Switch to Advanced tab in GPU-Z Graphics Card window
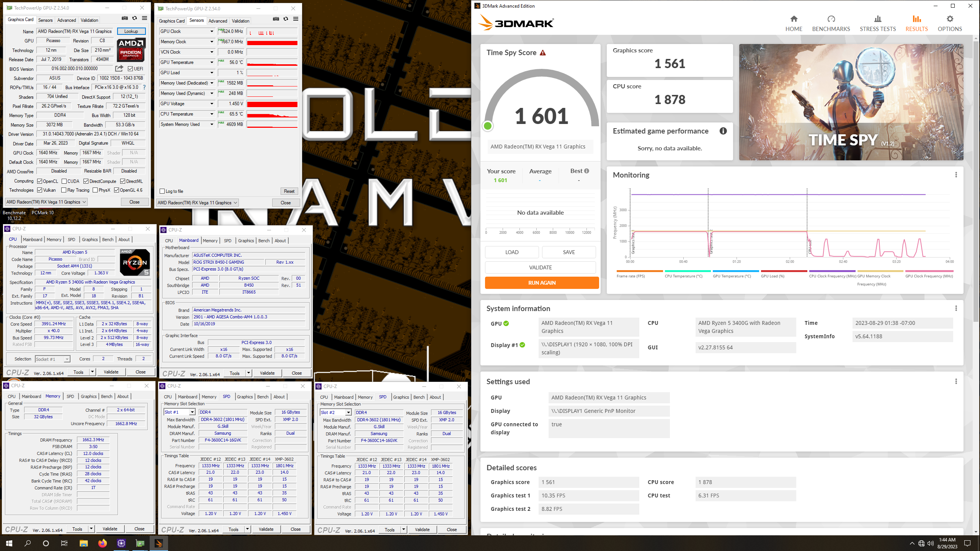Image resolution: width=980 pixels, height=551 pixels. pos(67,20)
